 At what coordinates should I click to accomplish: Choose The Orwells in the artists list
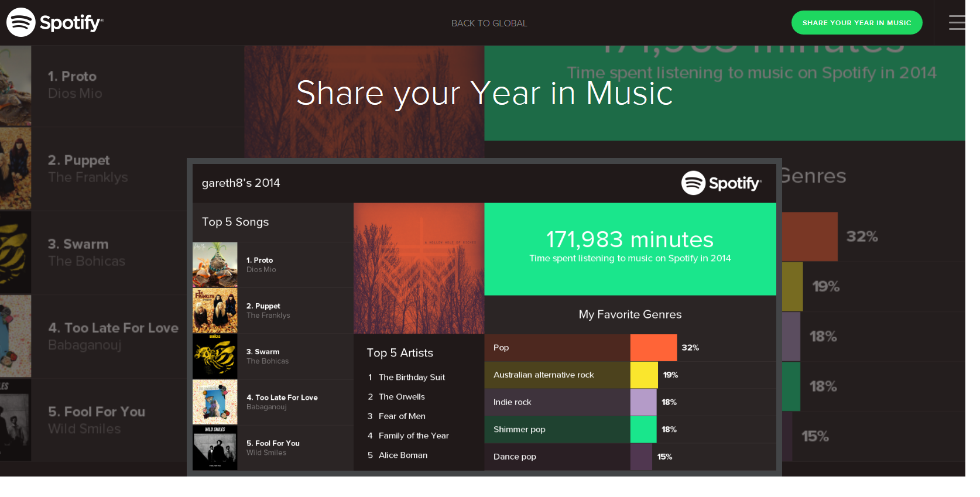tap(402, 396)
